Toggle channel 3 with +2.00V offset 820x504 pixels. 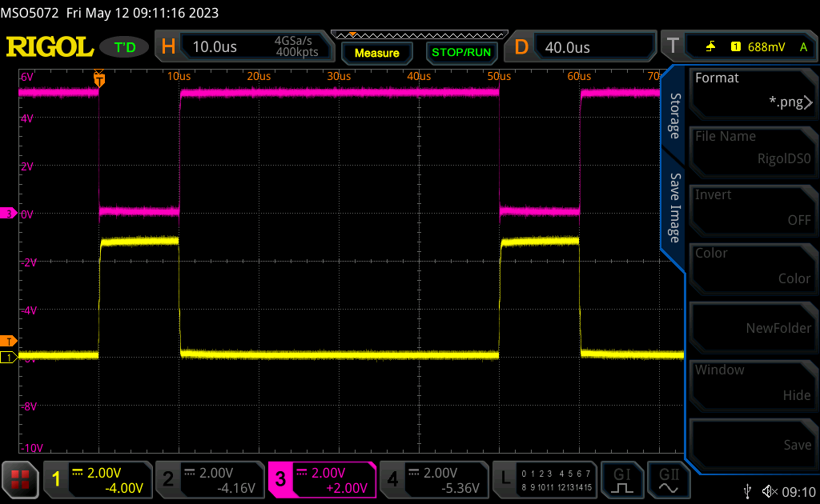[x=322, y=480]
